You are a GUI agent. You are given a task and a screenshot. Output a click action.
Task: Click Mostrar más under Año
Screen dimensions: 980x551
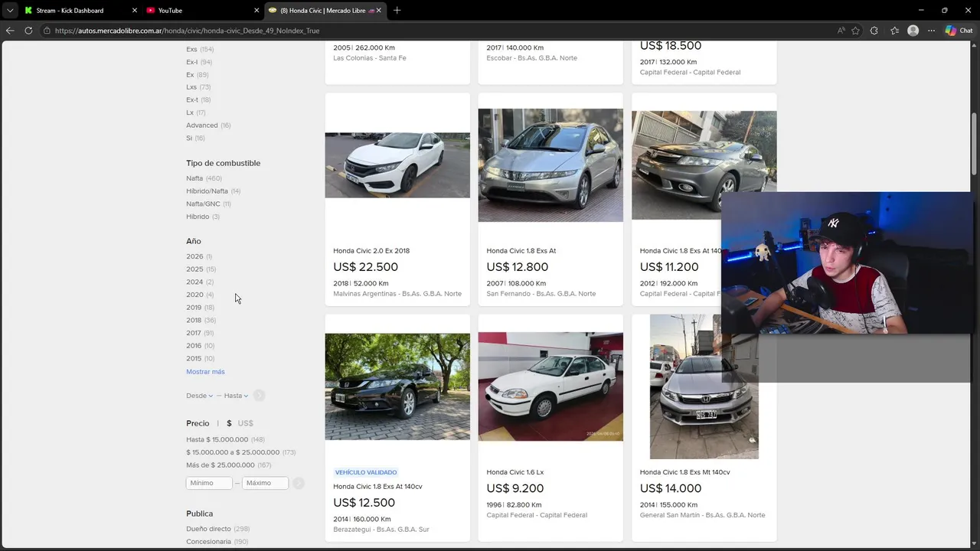click(205, 372)
